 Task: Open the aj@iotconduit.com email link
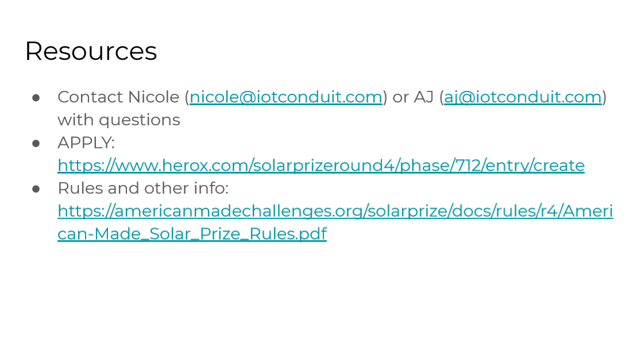523,97
